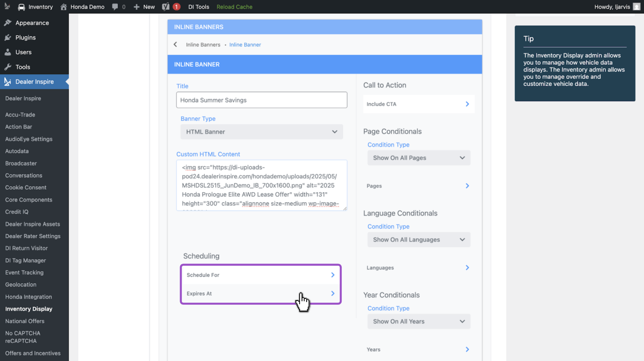Click the Reload Cache link
Image resolution: width=644 pixels, height=361 pixels.
pyautogui.click(x=234, y=7)
